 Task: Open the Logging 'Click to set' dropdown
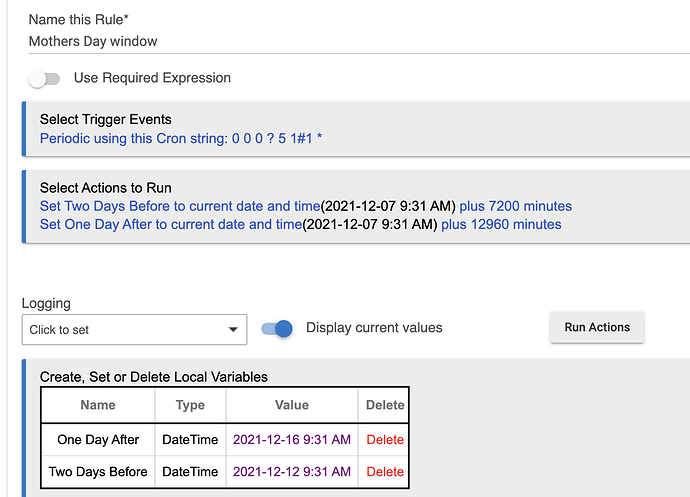tap(134, 329)
